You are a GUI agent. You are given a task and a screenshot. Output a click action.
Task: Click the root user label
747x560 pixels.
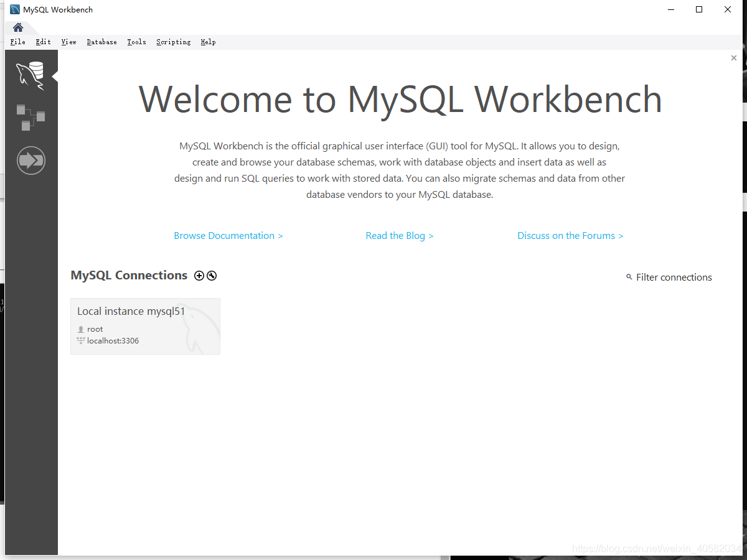click(95, 329)
